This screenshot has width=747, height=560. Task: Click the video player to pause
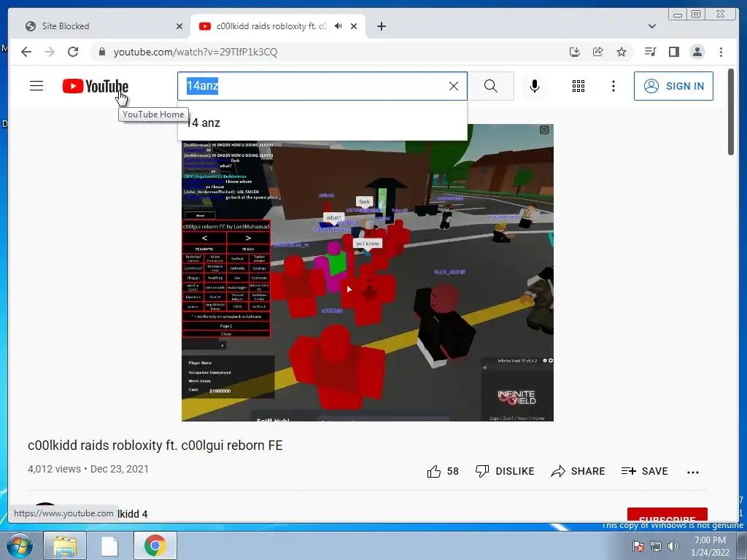pos(368,273)
